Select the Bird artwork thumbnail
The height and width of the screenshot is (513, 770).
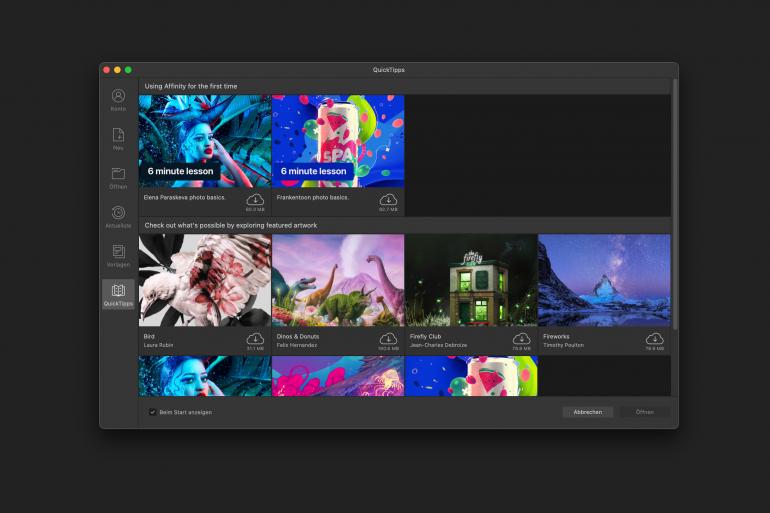[x=205, y=280]
